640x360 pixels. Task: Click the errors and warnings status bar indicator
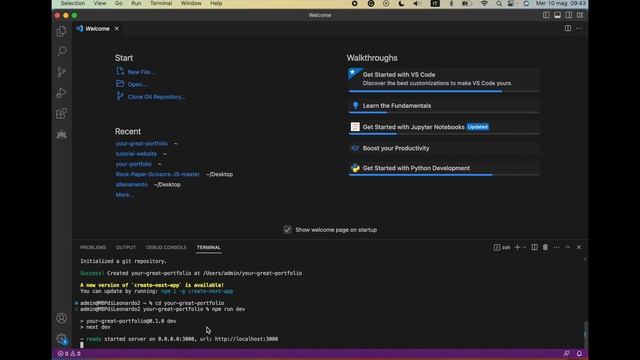69,354
